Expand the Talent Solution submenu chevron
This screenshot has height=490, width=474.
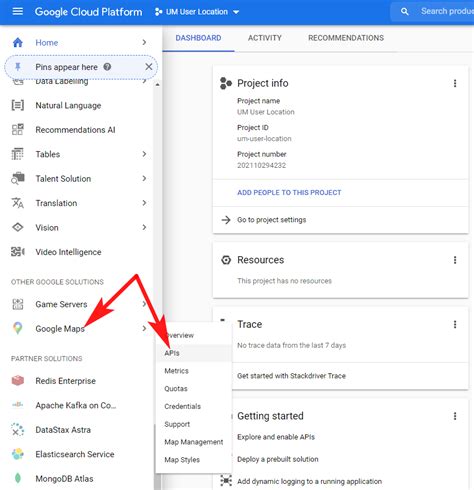(x=144, y=178)
